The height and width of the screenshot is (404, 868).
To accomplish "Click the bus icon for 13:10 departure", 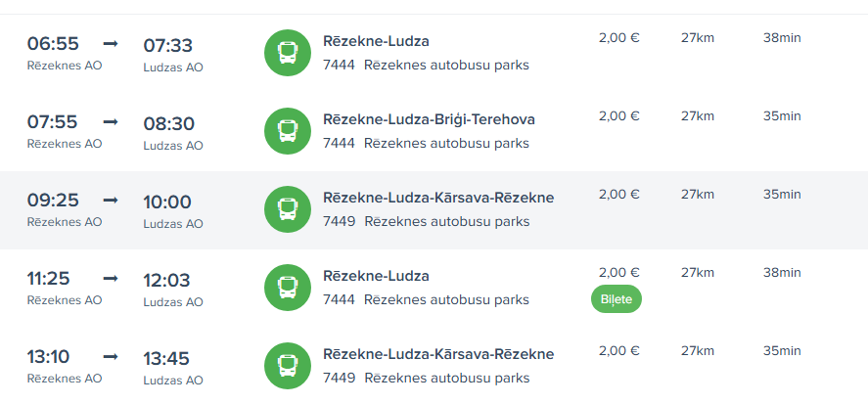I will [288, 366].
